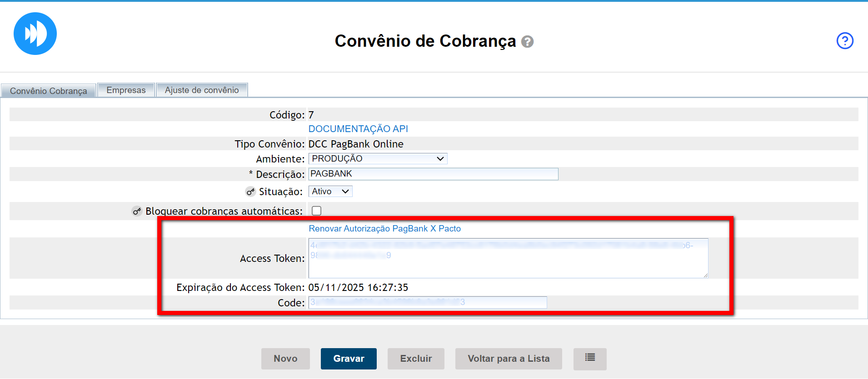The image size is (868, 379).
Task: Click the key icon next to Situação
Action: click(x=250, y=192)
